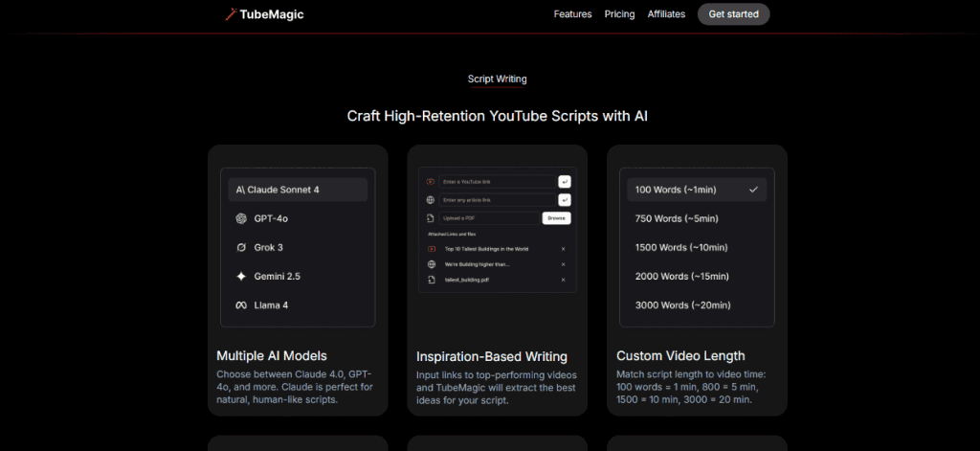This screenshot has width=980, height=451.
Task: Choose the 750 Words (~5min) option
Action: click(x=677, y=218)
